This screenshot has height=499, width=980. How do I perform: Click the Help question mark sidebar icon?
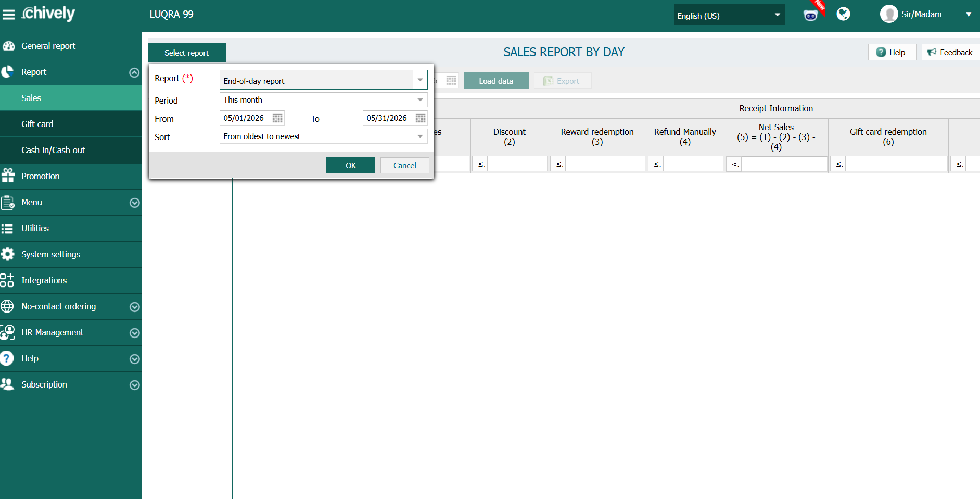click(7, 358)
